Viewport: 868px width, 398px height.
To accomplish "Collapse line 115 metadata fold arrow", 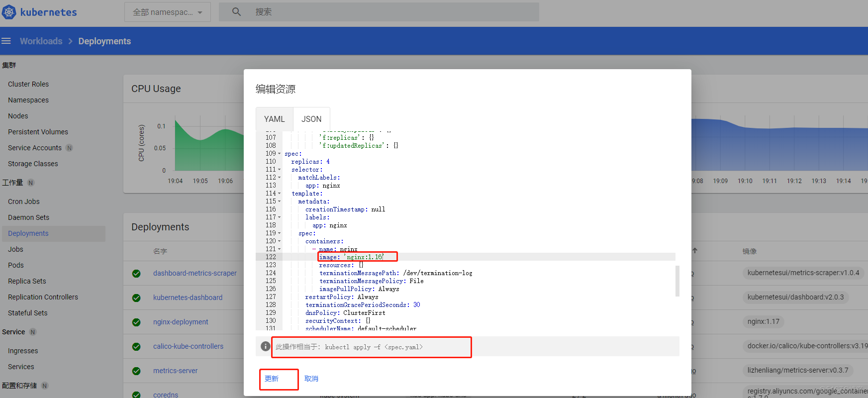I will pos(279,201).
